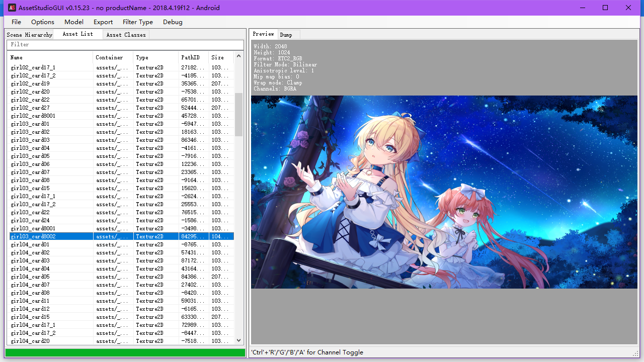Screen dimensions: 644x362
Task: Open the Options menu
Action: tap(43, 22)
